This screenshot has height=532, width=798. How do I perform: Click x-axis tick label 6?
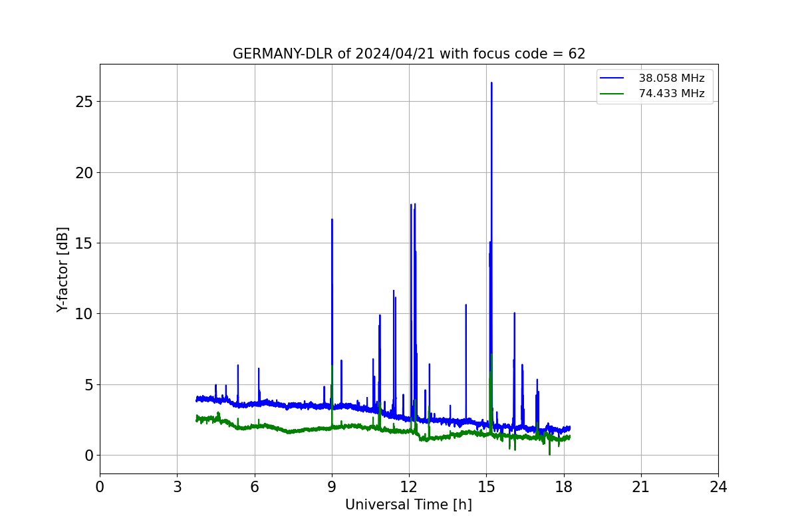click(x=255, y=487)
